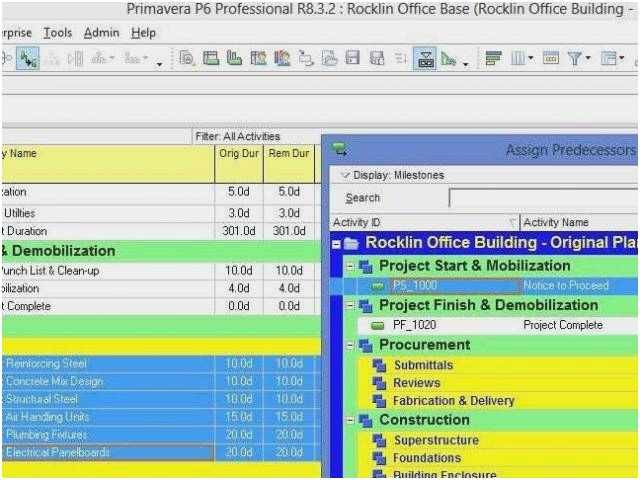Click the Assign Predecessors dialog title icon
This screenshot has height=480, width=640.
338,150
